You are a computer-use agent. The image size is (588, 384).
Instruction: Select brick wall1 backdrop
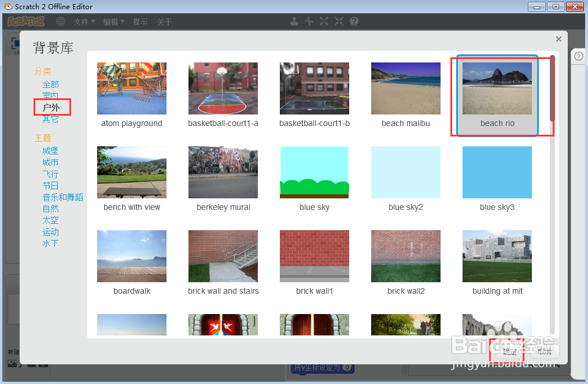[315, 263]
